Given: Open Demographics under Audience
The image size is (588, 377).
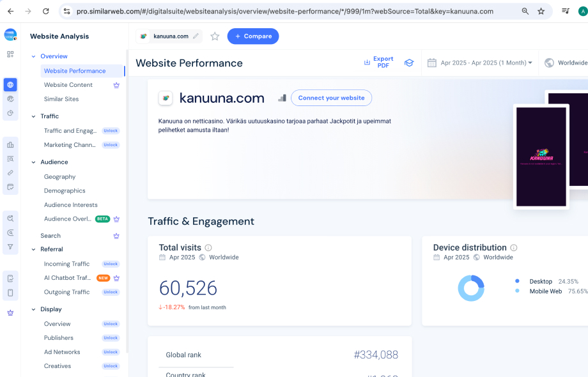Looking at the screenshot, I should (65, 191).
